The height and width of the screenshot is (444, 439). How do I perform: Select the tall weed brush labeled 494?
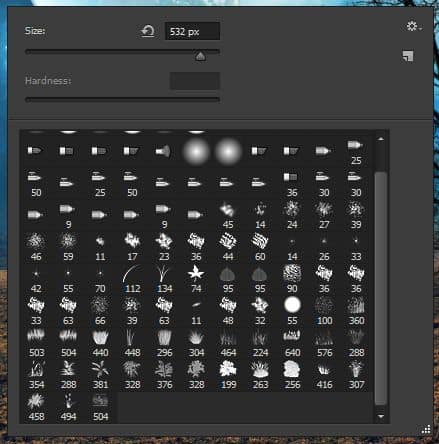click(68, 407)
